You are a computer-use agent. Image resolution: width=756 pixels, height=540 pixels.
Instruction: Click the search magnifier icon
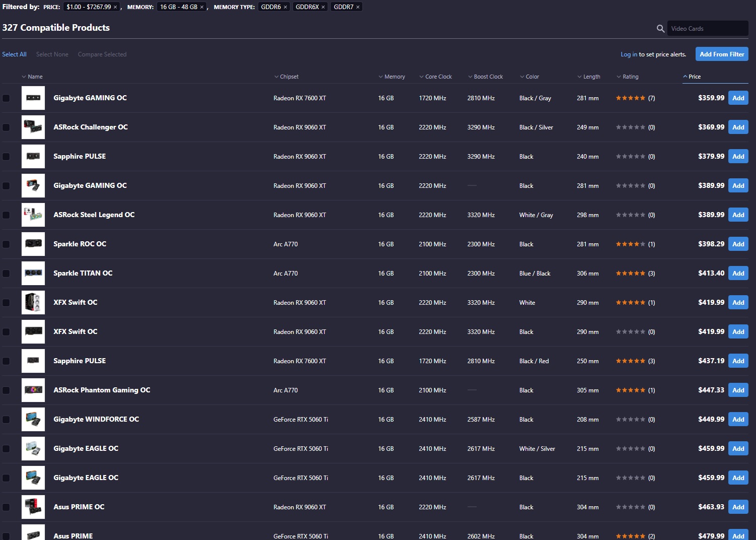tap(660, 29)
